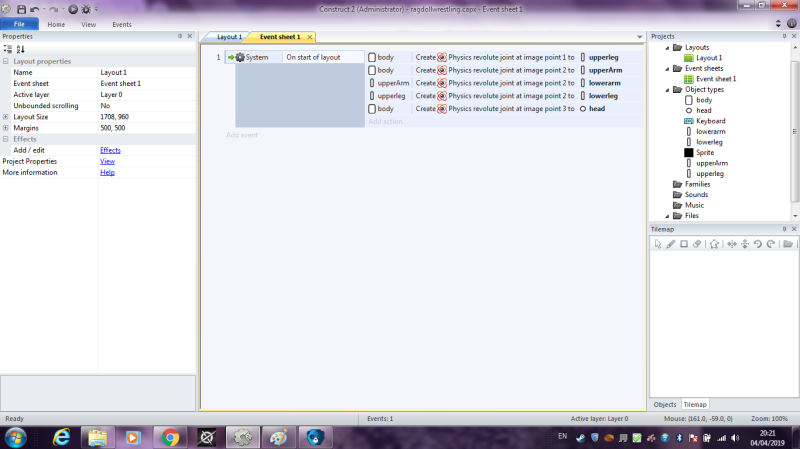
Task: Open the File menu
Action: pyautogui.click(x=19, y=24)
